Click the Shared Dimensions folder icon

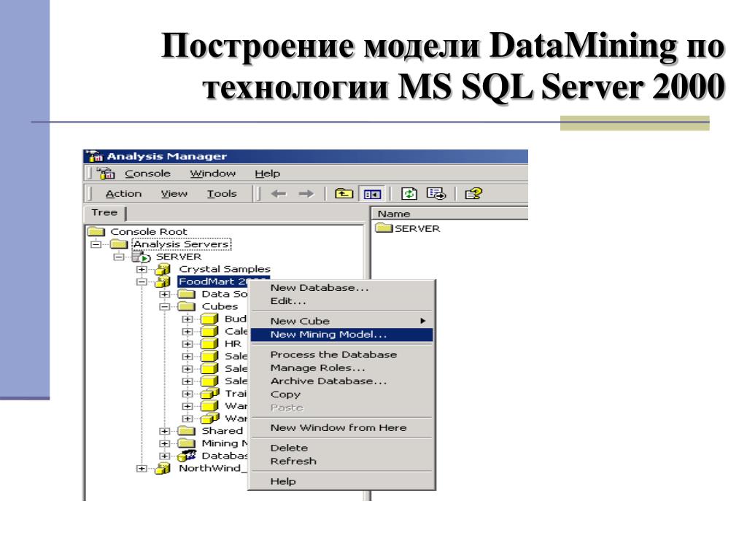(186, 431)
